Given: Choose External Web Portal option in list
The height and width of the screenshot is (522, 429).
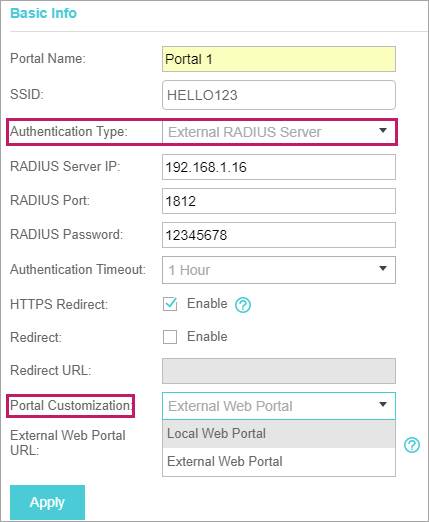Looking at the screenshot, I should [279, 462].
